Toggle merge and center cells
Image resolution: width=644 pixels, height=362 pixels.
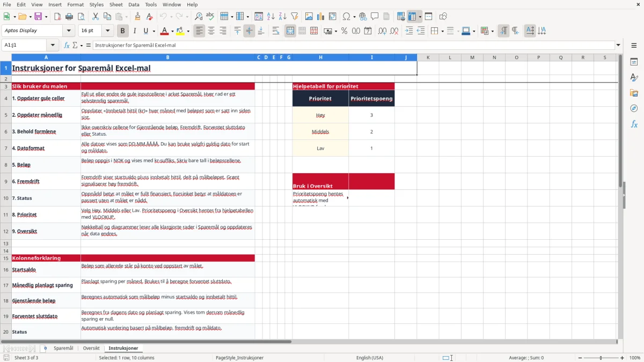point(290,31)
